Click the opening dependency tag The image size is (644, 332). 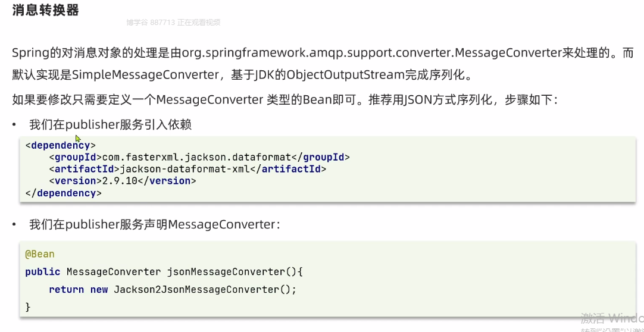tap(60, 145)
